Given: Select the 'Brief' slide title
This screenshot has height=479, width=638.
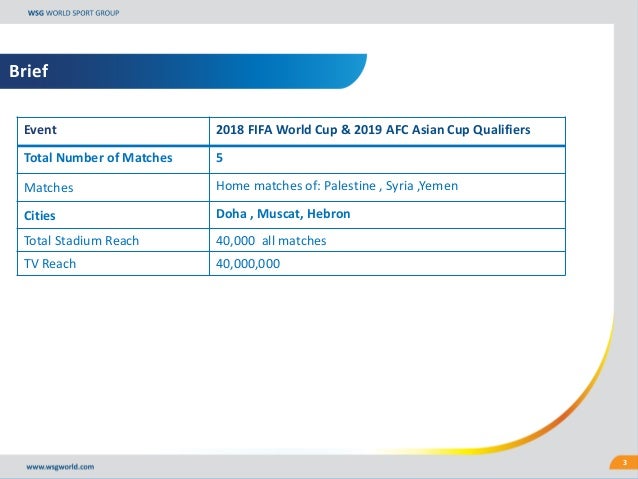Looking at the screenshot, I should (28, 71).
